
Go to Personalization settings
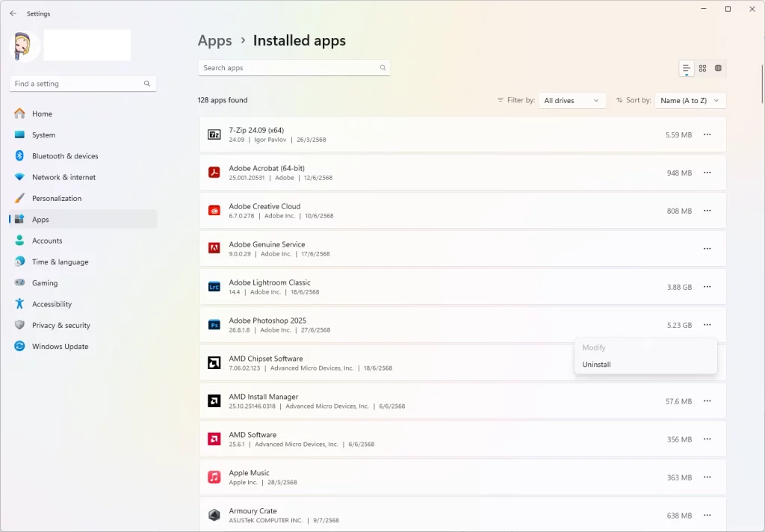pos(83,198)
